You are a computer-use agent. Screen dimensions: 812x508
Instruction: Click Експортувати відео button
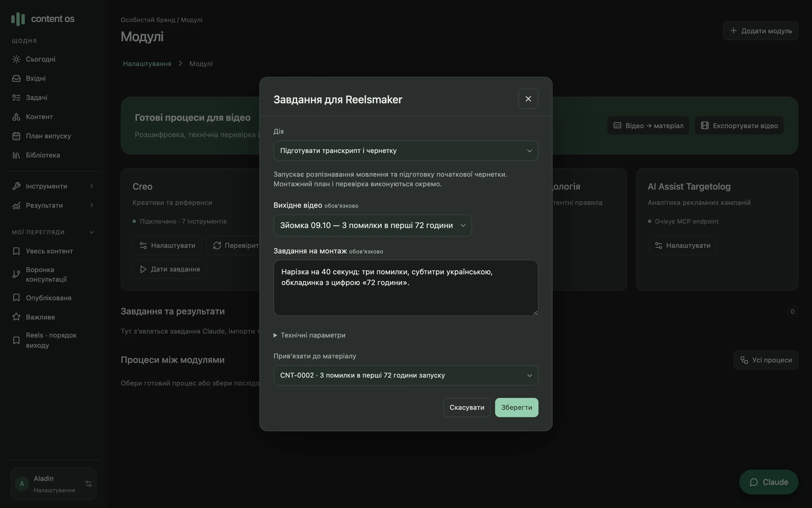tap(739, 125)
